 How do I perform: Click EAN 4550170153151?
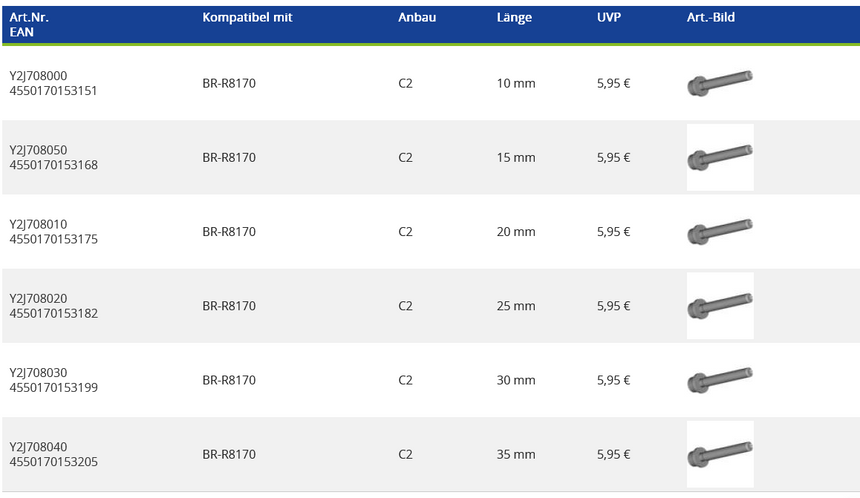point(53,91)
